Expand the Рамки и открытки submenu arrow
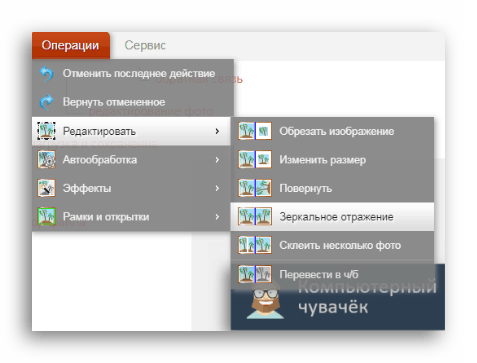This screenshot has width=477, height=363. click(x=217, y=217)
